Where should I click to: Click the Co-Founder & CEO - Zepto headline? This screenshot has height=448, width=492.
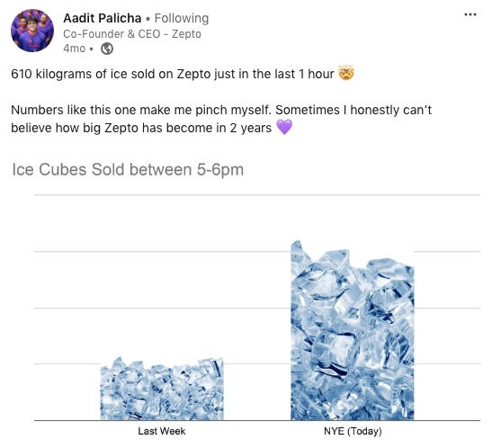click(x=132, y=34)
